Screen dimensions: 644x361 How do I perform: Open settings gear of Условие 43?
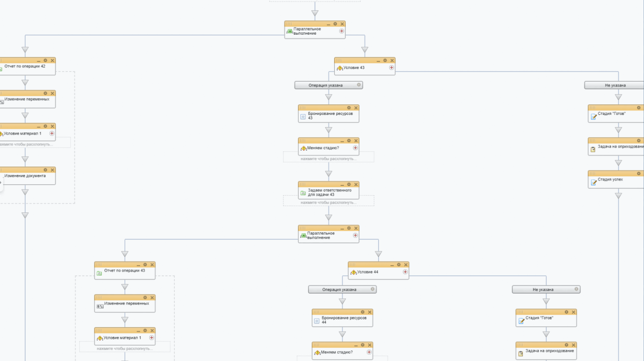[385, 60]
